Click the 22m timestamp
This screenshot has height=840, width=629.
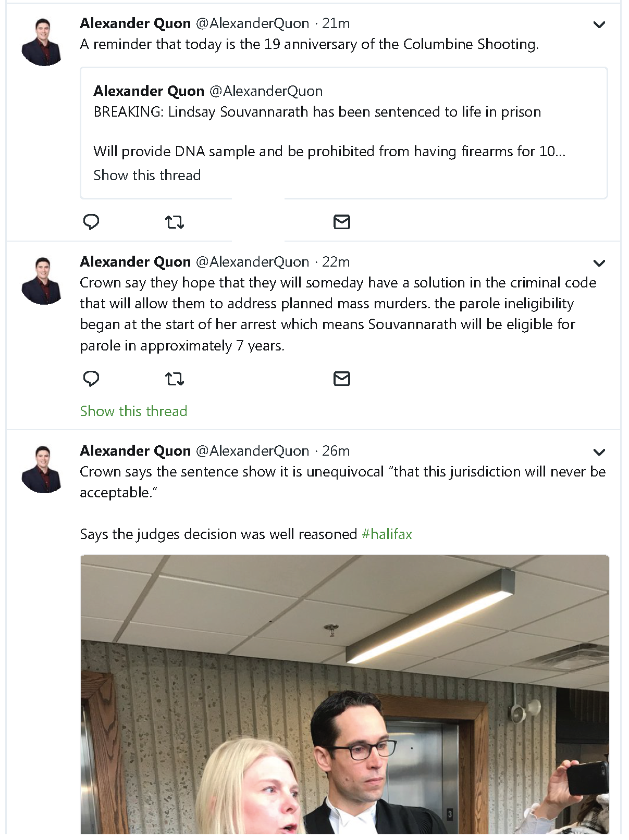click(336, 262)
